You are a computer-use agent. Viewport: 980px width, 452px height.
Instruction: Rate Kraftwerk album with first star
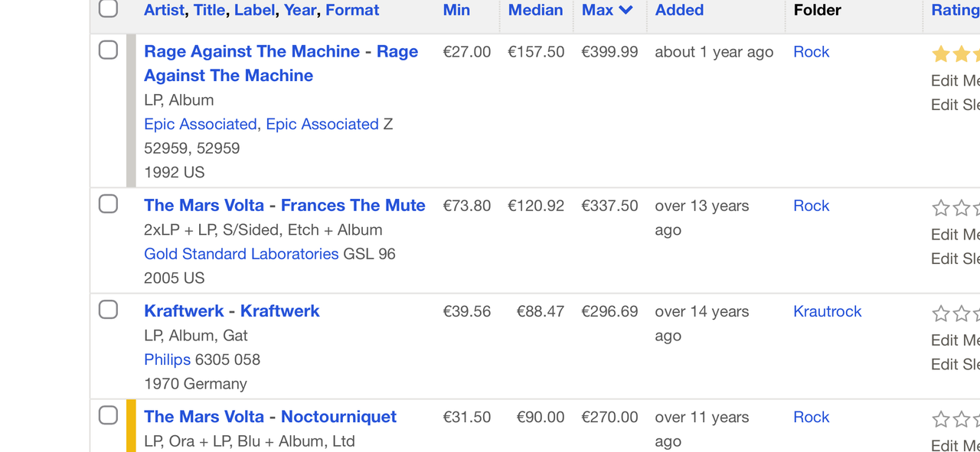point(941,313)
